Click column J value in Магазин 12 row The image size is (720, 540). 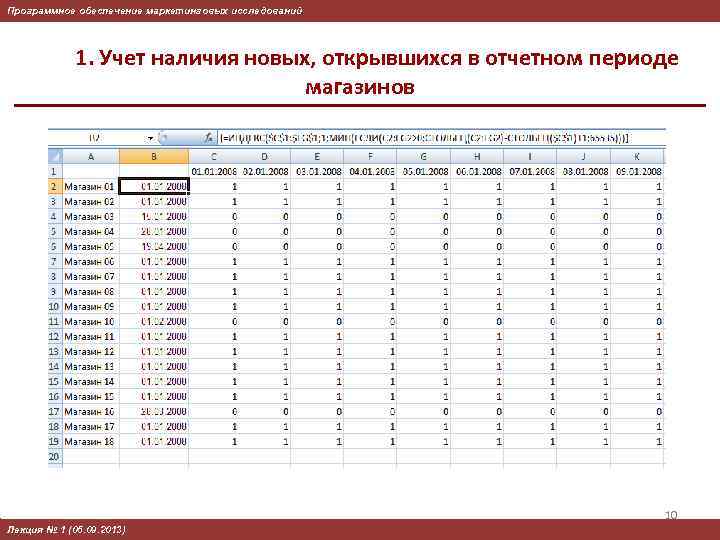[583, 352]
